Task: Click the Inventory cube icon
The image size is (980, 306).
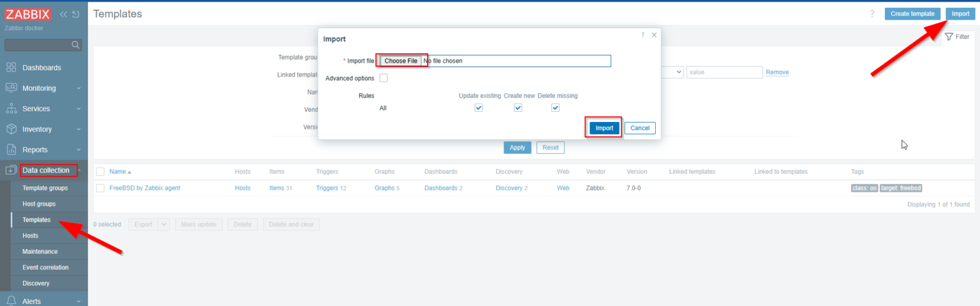Action: pos(11,129)
